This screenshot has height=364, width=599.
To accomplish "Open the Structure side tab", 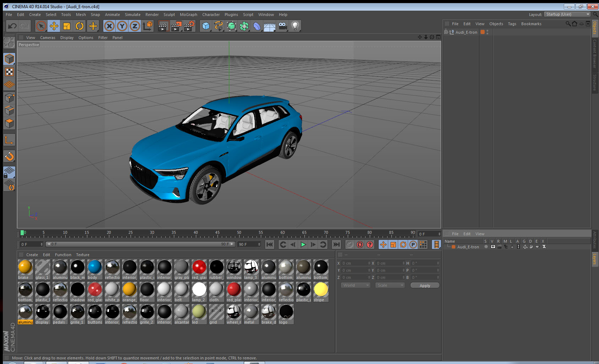I will click(x=595, y=82).
